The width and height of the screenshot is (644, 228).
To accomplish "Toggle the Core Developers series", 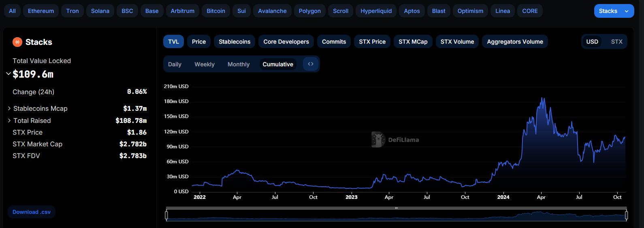I will (286, 42).
